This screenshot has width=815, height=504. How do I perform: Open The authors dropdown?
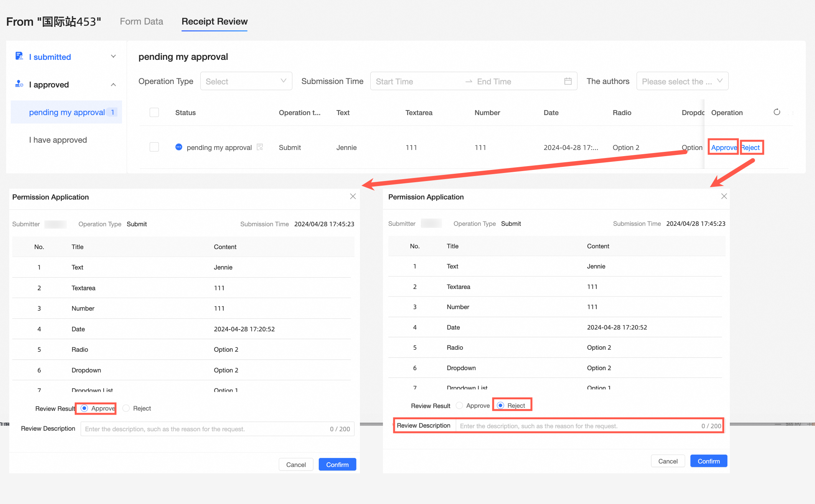click(682, 81)
